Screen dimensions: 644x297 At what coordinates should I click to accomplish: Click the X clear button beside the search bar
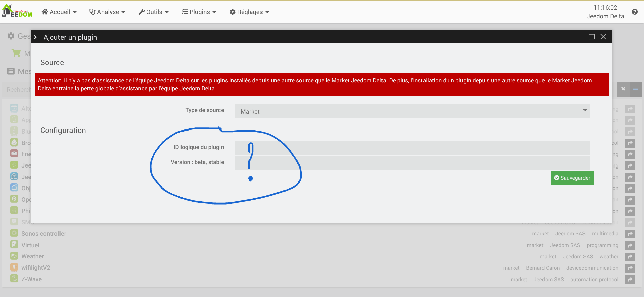point(623,89)
